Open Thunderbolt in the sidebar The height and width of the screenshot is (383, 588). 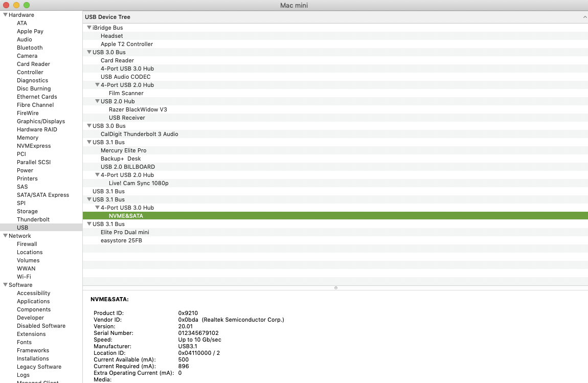click(33, 219)
